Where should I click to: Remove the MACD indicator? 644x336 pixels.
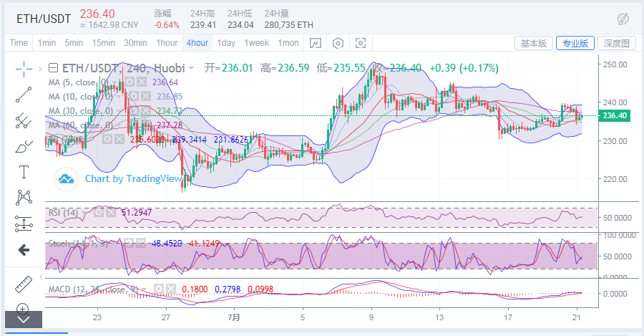click(171, 289)
